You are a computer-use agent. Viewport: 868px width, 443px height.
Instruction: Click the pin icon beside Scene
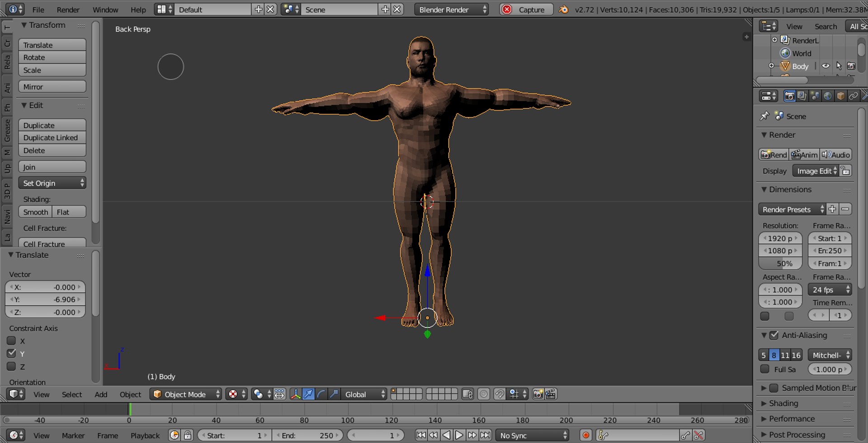[764, 116]
